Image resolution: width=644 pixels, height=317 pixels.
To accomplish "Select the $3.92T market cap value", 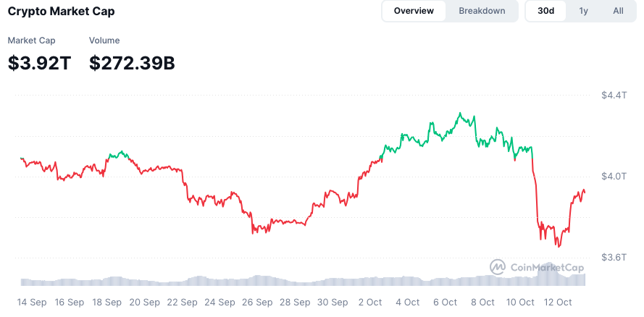I will 39,64.
